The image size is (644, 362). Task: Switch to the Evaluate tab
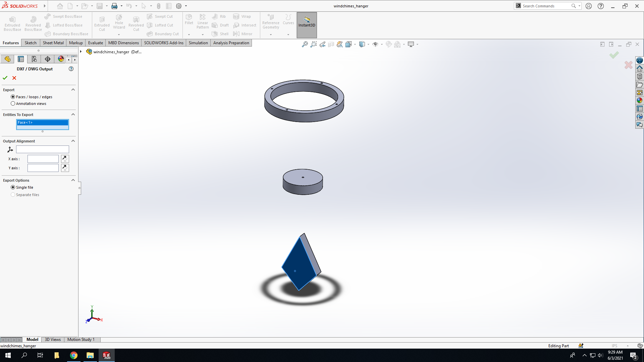pyautogui.click(x=96, y=43)
